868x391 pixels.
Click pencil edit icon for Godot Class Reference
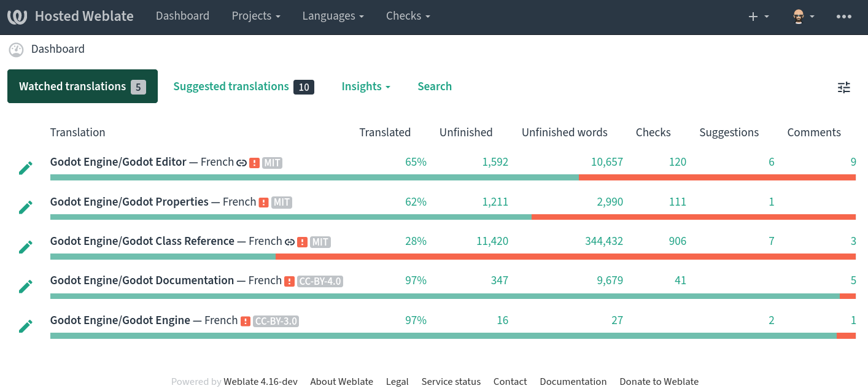pyautogui.click(x=26, y=247)
